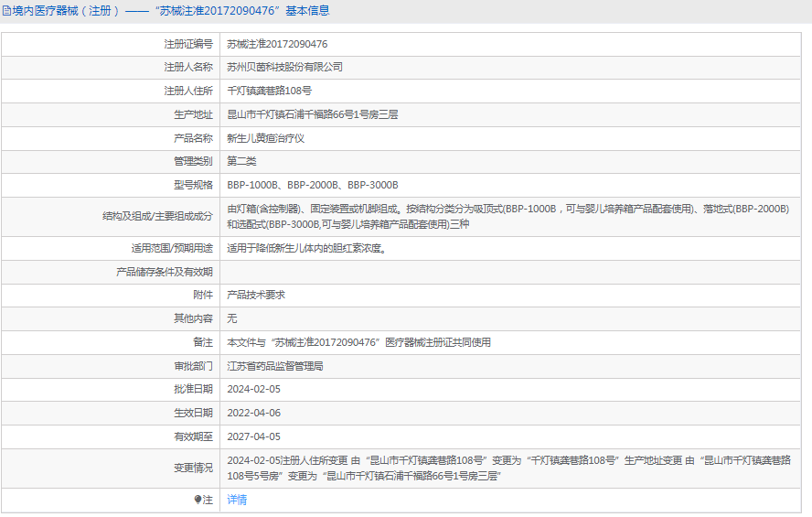Click the 附件 label
This screenshot has width=812, height=517.
pyautogui.click(x=203, y=296)
